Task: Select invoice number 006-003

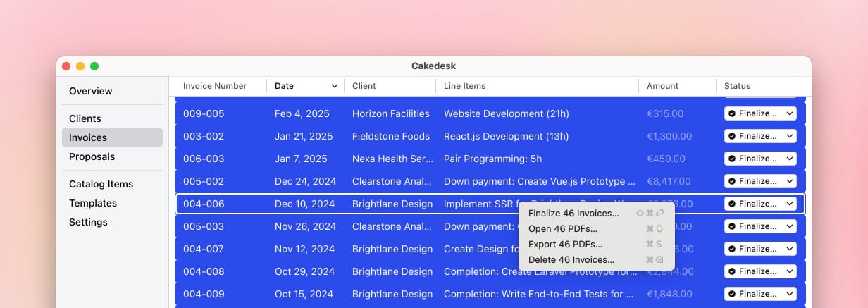Action: (x=204, y=159)
